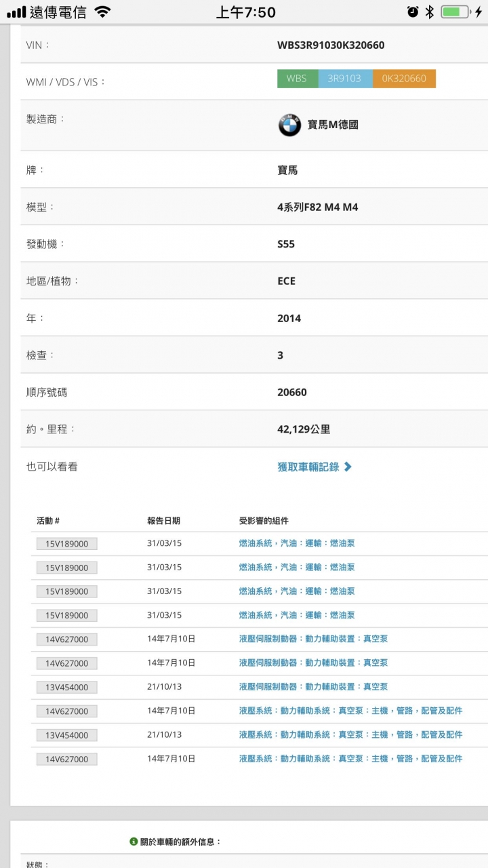Tap the 製造商 label
Viewport: 488px width, 868px height.
45,119
